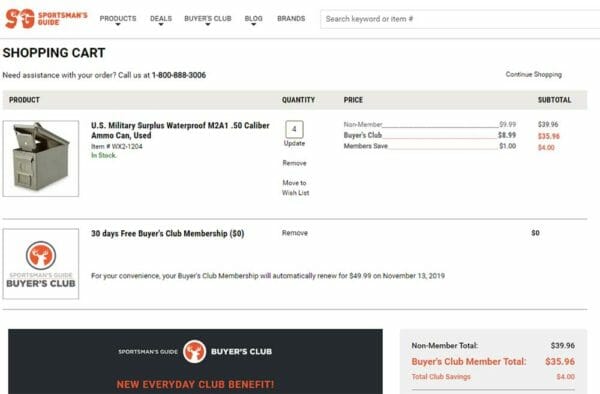Open the M2A1 .50 Caliber Ammo Can title
Screen dimensions: 600x394
180,130
